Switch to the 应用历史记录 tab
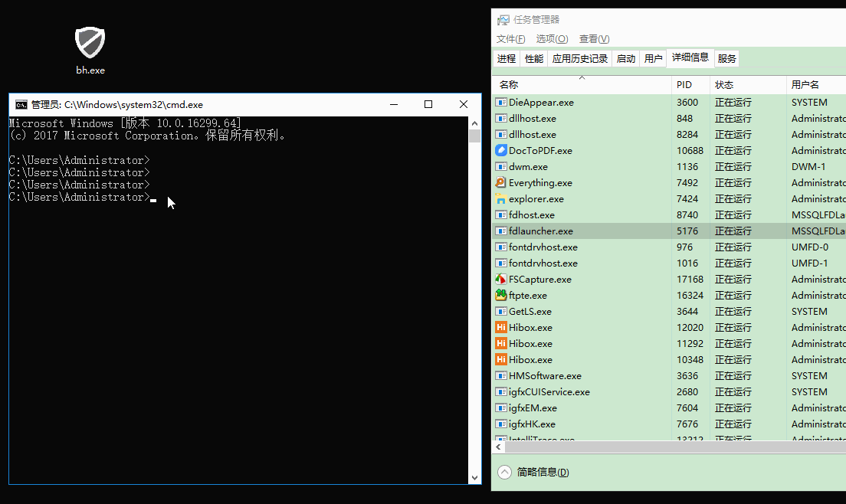The image size is (846, 504). click(x=580, y=59)
